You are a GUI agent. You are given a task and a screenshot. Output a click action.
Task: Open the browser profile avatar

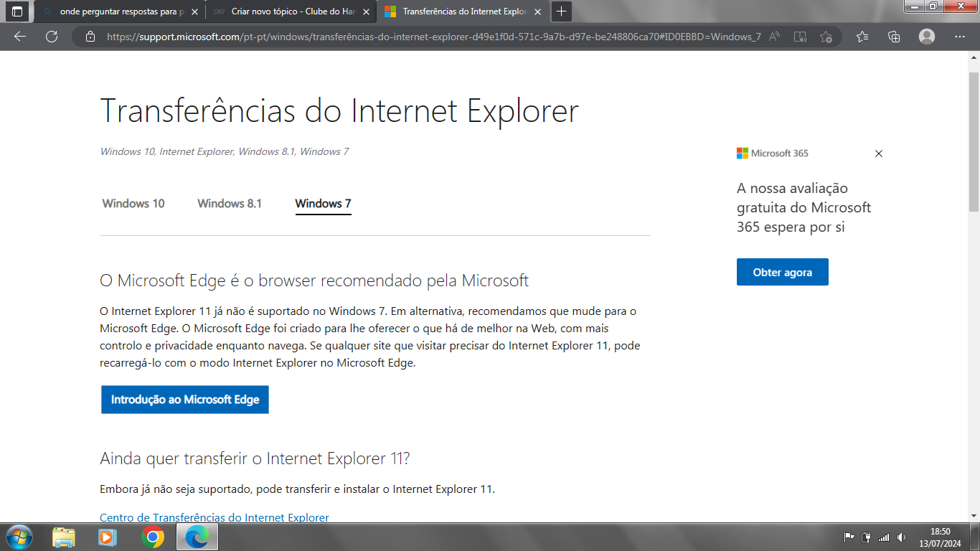point(927,37)
